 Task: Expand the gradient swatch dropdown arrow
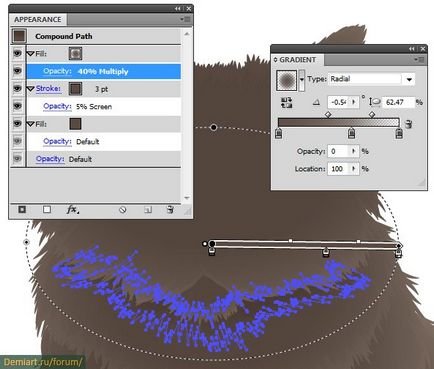click(x=302, y=80)
